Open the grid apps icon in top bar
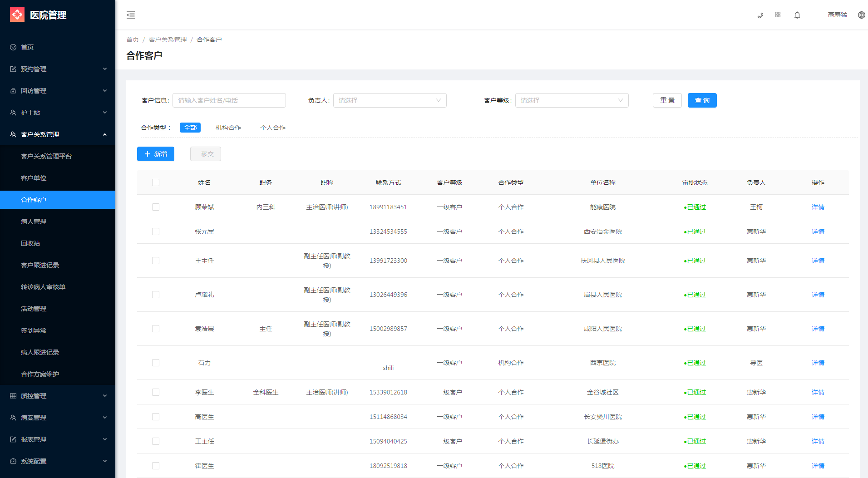Image resolution: width=868 pixels, height=478 pixels. click(x=778, y=15)
